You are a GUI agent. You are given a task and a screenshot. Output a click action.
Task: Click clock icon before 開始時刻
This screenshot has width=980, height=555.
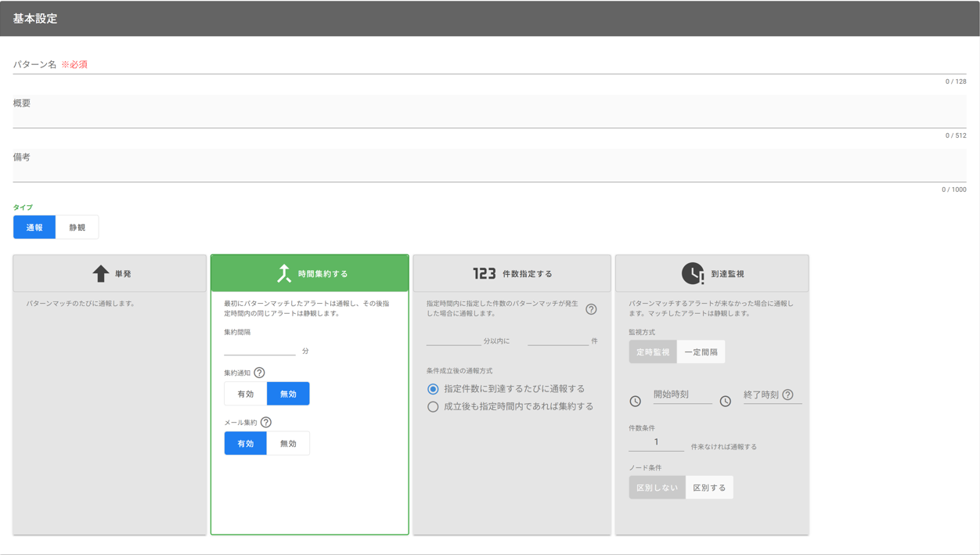636,402
